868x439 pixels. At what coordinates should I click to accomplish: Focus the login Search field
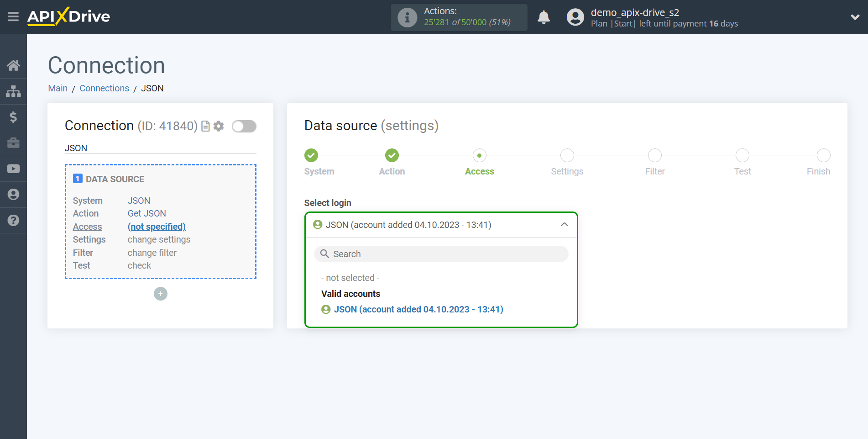[441, 254]
